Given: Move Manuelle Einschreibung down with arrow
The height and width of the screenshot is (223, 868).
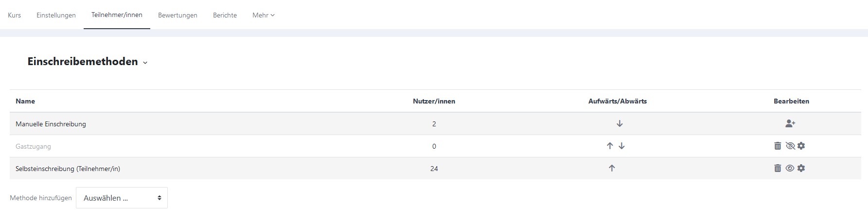Looking at the screenshot, I should [620, 124].
